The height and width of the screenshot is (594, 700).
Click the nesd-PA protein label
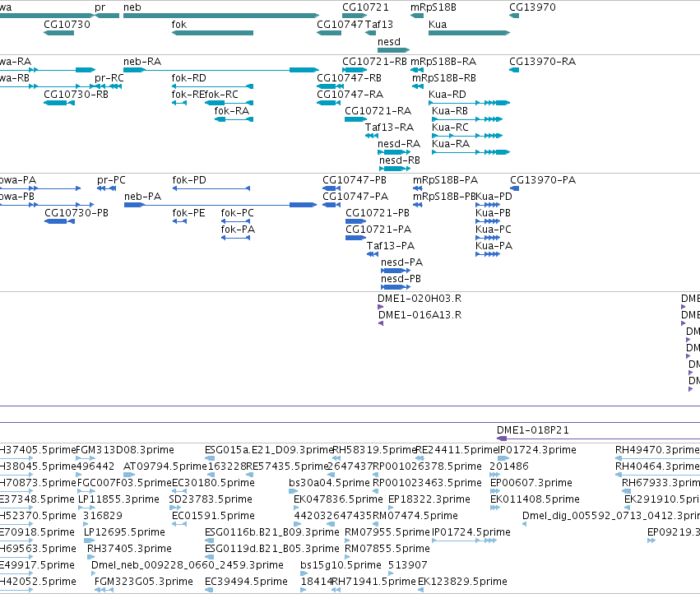pos(401,262)
